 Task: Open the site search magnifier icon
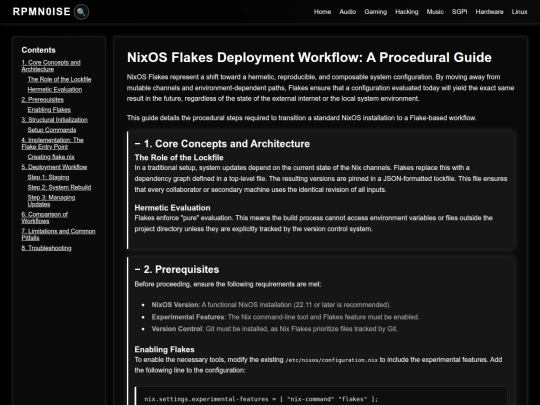click(81, 12)
